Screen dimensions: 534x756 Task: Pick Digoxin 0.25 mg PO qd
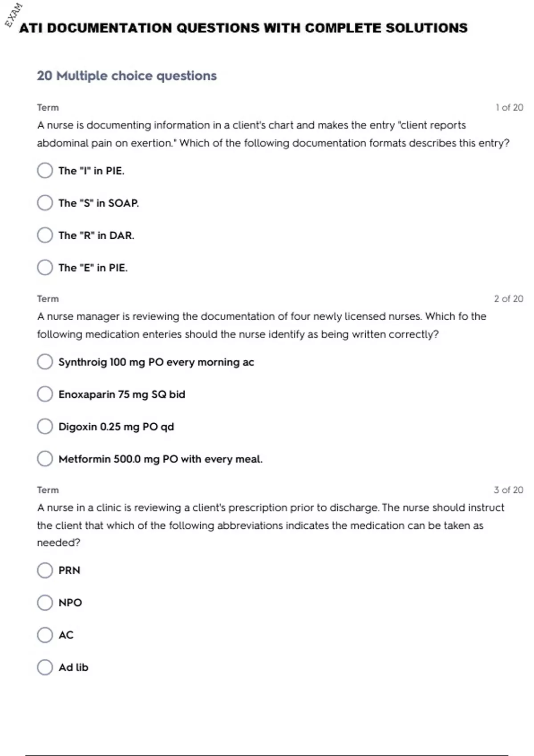point(45,426)
